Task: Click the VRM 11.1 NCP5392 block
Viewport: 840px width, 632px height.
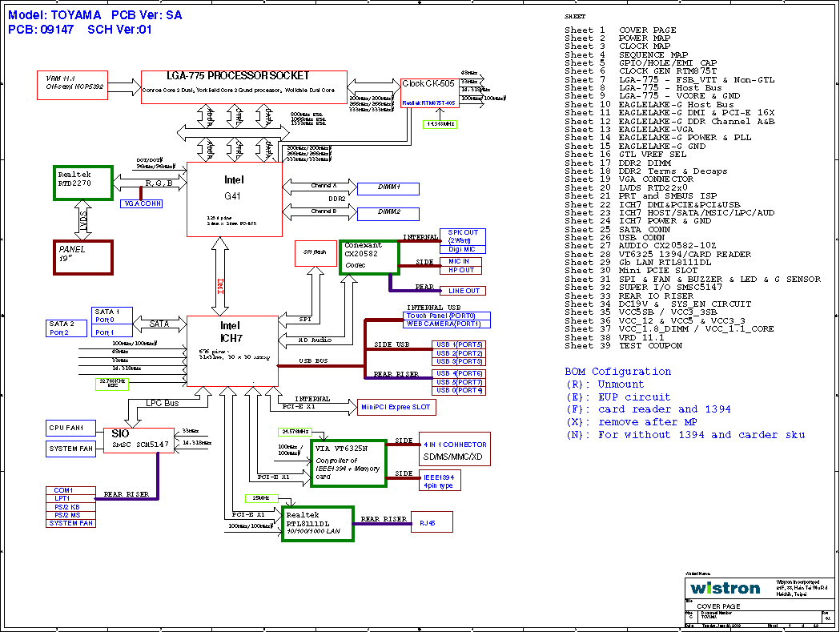Action: click(x=72, y=85)
